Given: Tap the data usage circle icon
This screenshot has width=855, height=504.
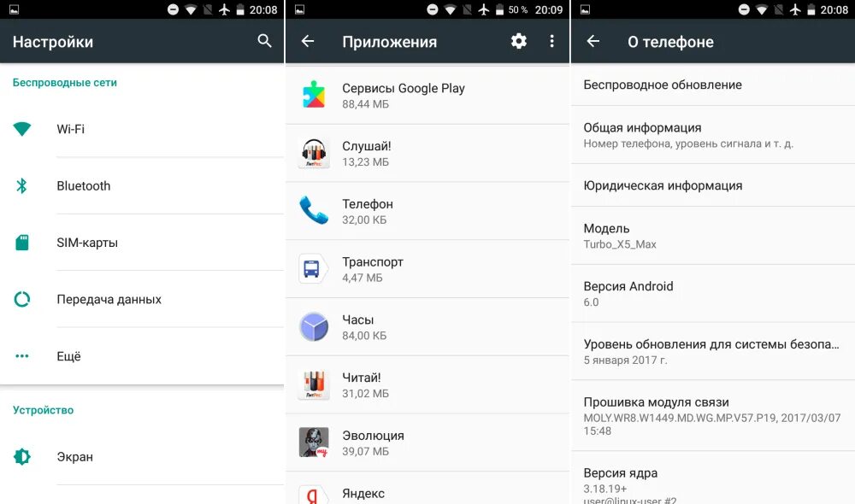Looking at the screenshot, I should click(22, 299).
